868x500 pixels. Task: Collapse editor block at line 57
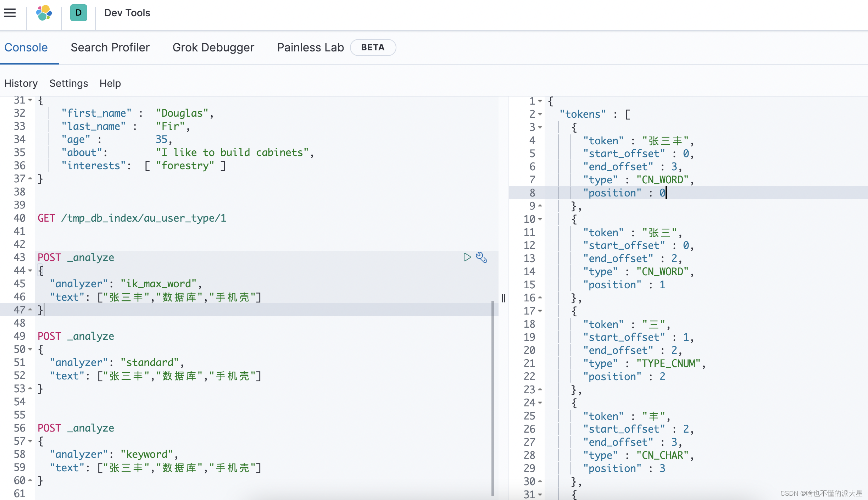30,441
